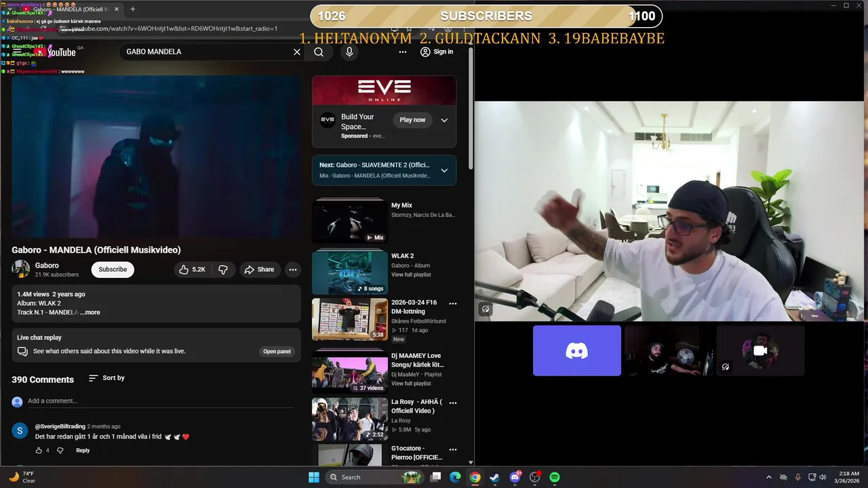Subscribe to the Gaboro channel
The height and width of the screenshot is (488, 868).
pyautogui.click(x=113, y=269)
